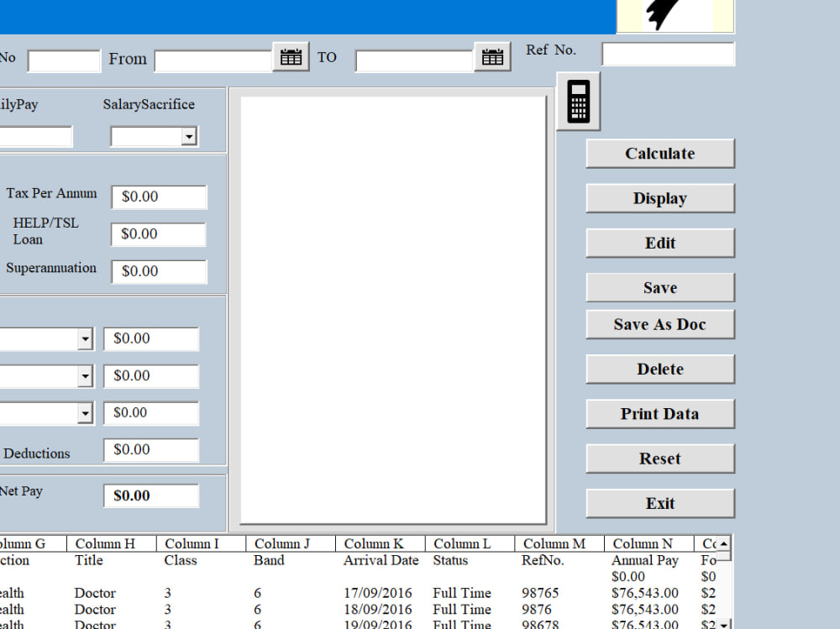Click the Annual Pay cell
The image size is (840, 629).
(645, 560)
